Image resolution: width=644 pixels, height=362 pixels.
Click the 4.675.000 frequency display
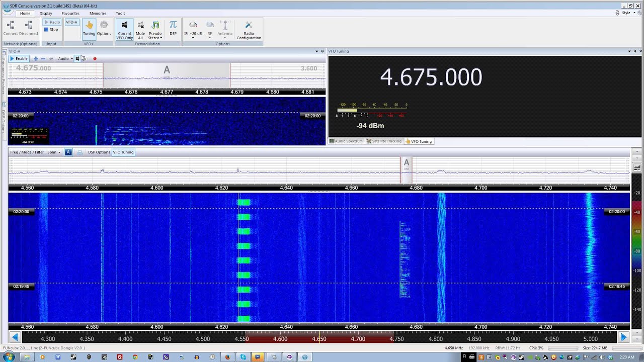point(431,77)
